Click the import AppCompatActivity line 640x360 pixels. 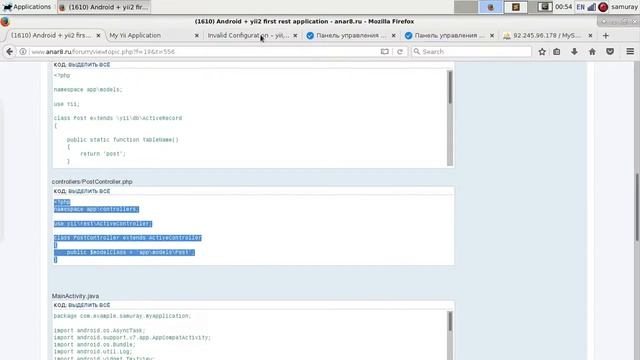(x=132, y=338)
